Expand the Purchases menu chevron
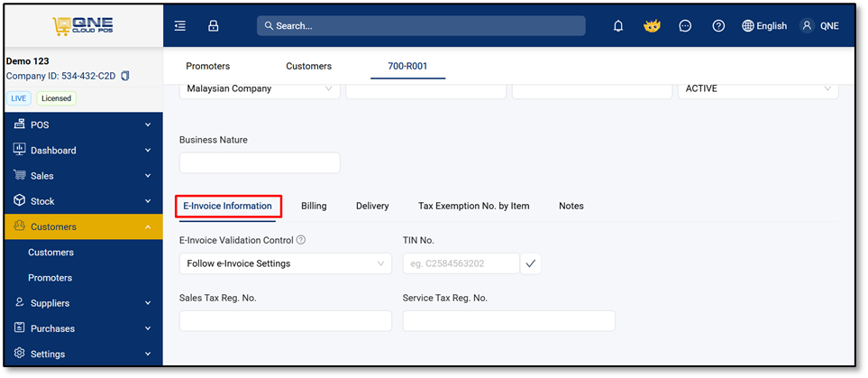 click(x=148, y=328)
